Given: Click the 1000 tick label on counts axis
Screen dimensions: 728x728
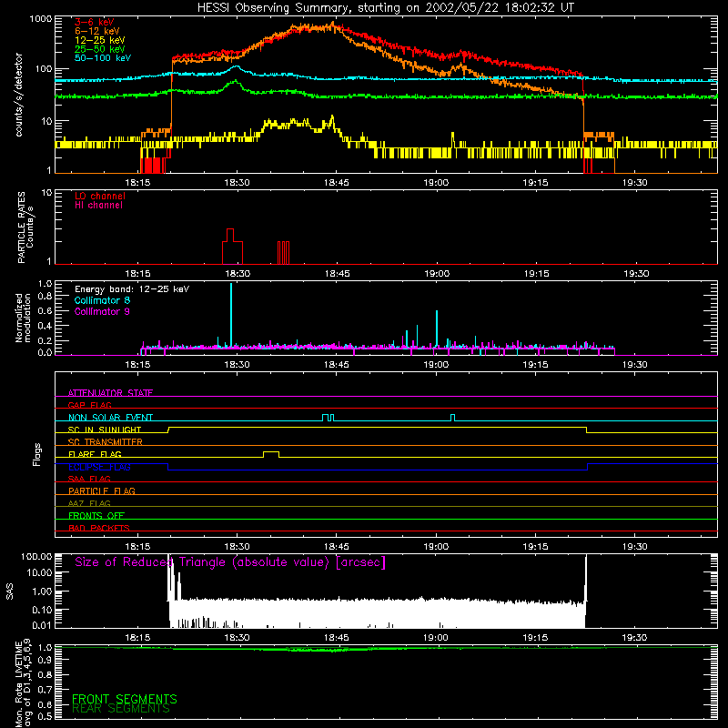Looking at the screenshot, I should click(x=41, y=19).
